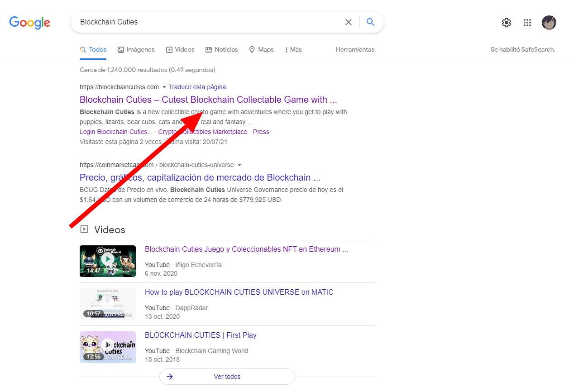This screenshot has width=569, height=392.
Task: Select the Todos tab
Action: [x=93, y=50]
